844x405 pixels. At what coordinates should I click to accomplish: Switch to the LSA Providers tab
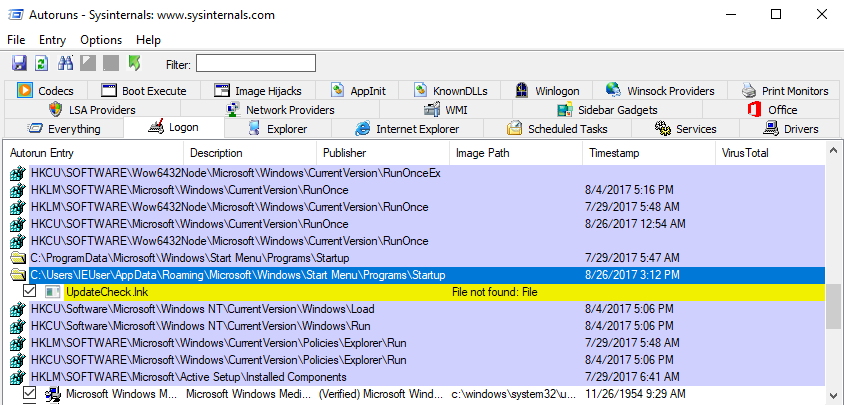(x=92, y=110)
